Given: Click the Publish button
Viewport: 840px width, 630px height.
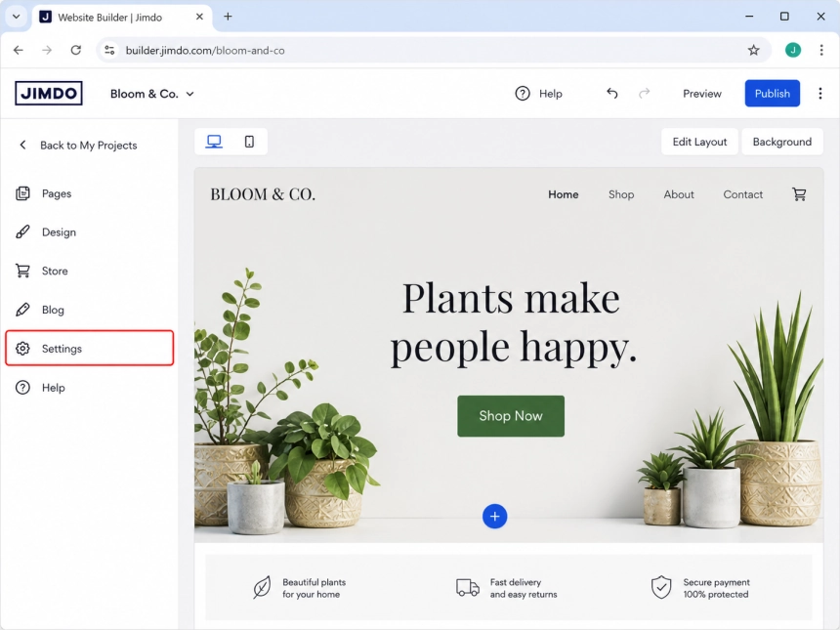Looking at the screenshot, I should 772,93.
